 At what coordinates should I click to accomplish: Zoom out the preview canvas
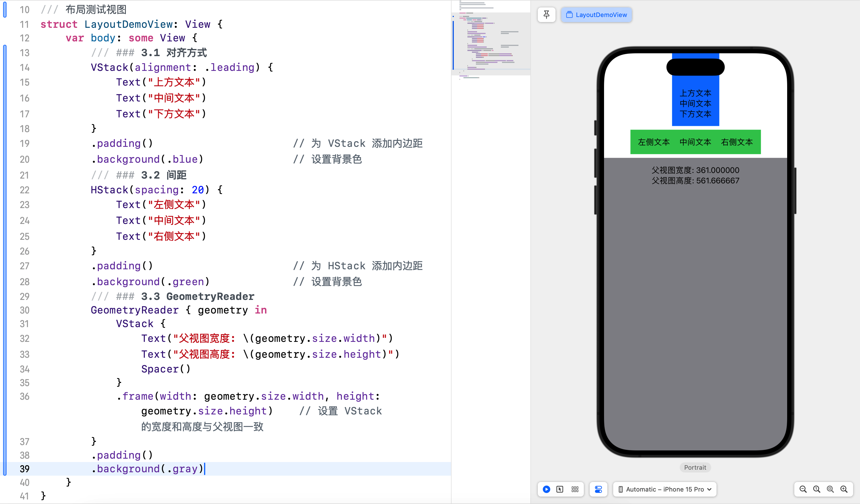pyautogui.click(x=803, y=489)
